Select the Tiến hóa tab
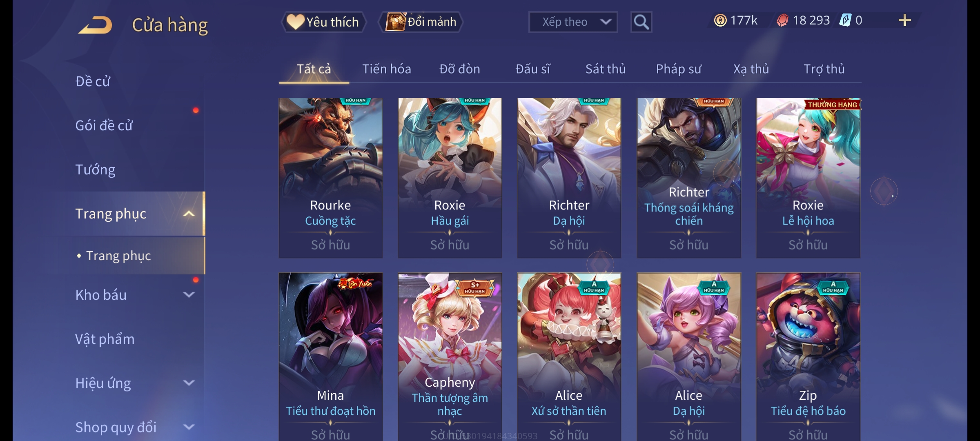980x441 pixels. click(387, 69)
